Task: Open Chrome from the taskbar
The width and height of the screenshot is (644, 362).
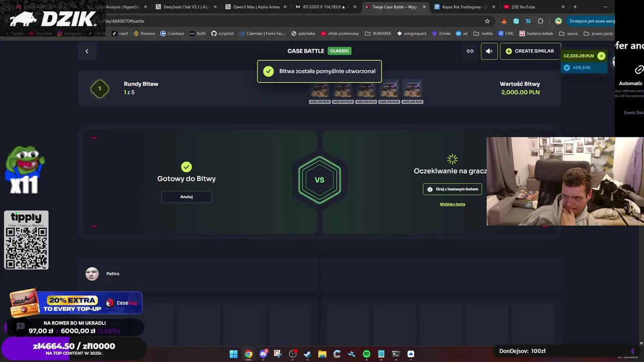Action: click(x=249, y=354)
